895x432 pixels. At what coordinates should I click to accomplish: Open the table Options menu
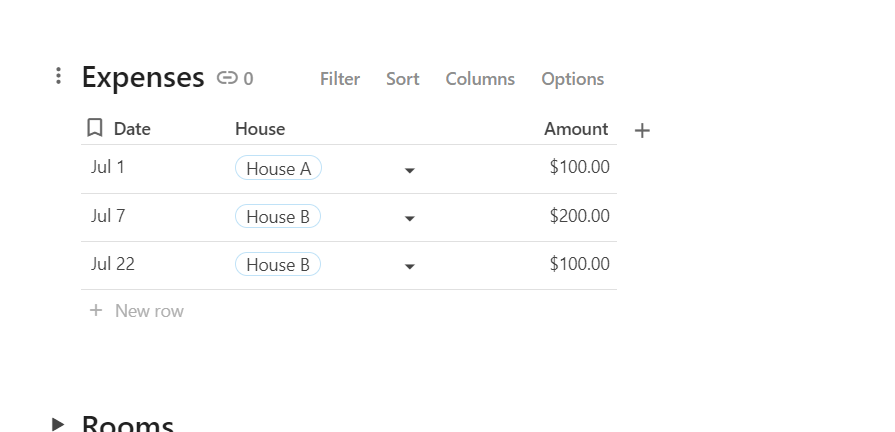[x=572, y=79]
